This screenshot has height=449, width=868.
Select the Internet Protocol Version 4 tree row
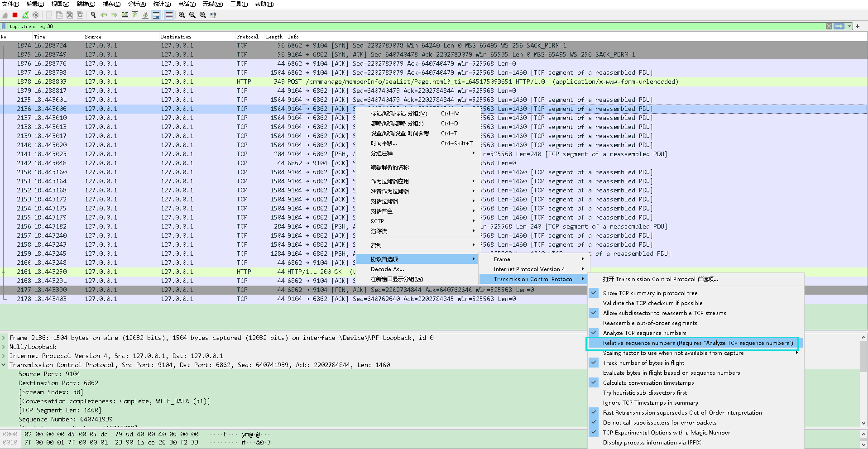pos(294,356)
